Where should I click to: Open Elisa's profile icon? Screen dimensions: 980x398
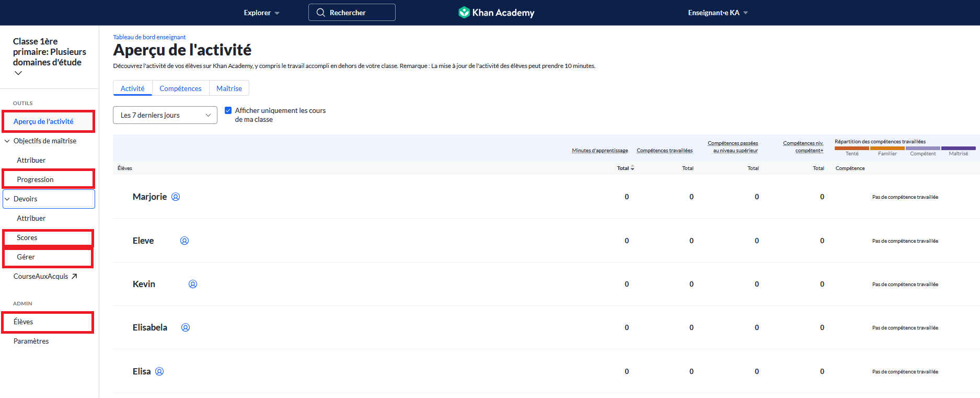click(159, 371)
